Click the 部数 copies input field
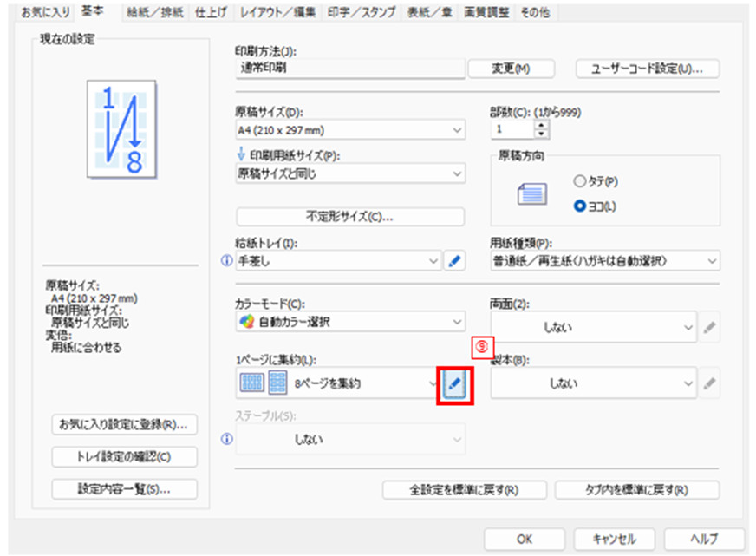Viewport: 756px width, 556px height. pos(512,129)
